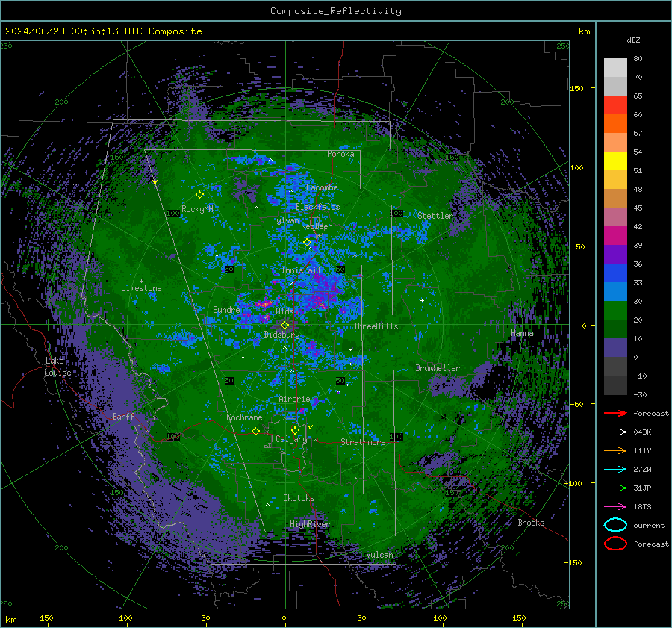Pick the red 65 dBZ swatch
The image size is (672, 628).
615,105
